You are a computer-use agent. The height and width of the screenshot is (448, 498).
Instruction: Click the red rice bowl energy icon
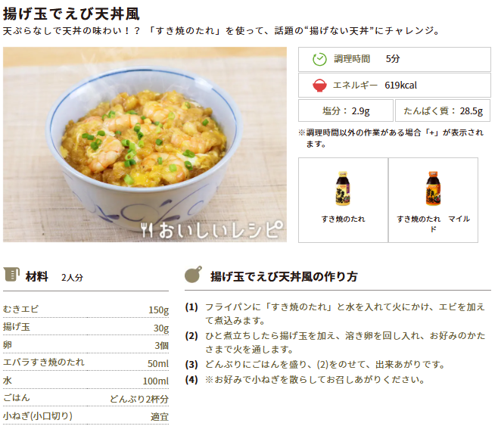[319, 86]
